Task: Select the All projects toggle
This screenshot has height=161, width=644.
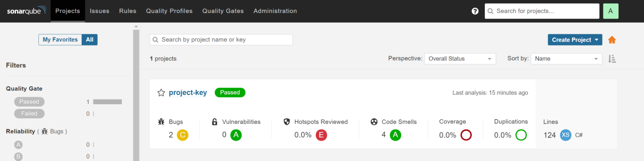Action: pos(90,40)
